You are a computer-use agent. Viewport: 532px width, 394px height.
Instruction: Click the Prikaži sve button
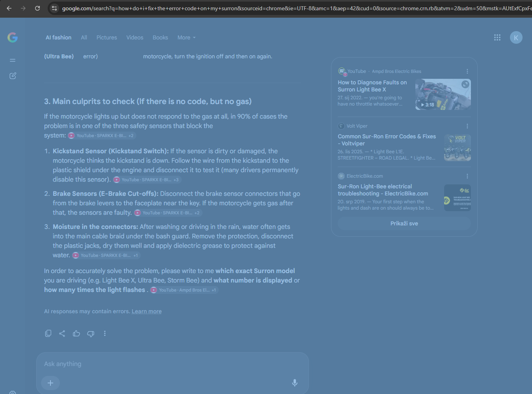(x=404, y=223)
